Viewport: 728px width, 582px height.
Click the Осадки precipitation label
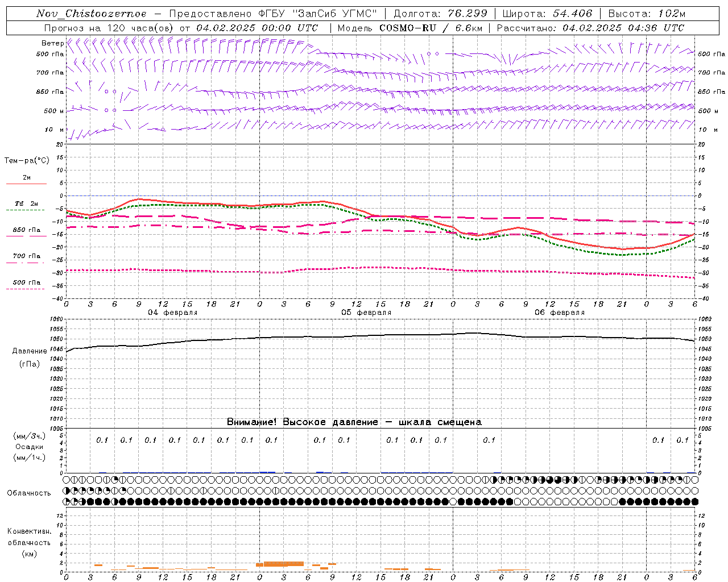[30, 447]
